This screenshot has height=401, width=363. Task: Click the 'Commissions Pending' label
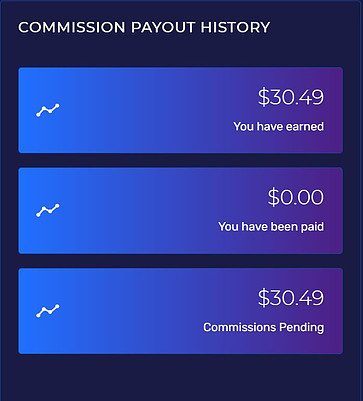(264, 327)
